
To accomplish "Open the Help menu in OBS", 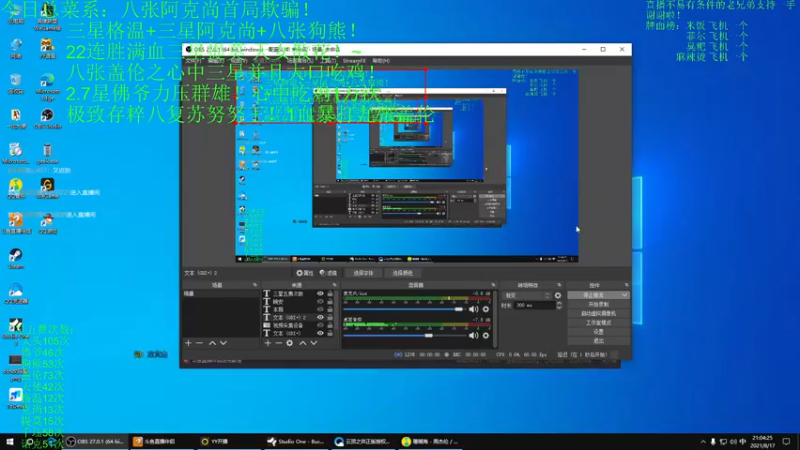I will (381, 61).
